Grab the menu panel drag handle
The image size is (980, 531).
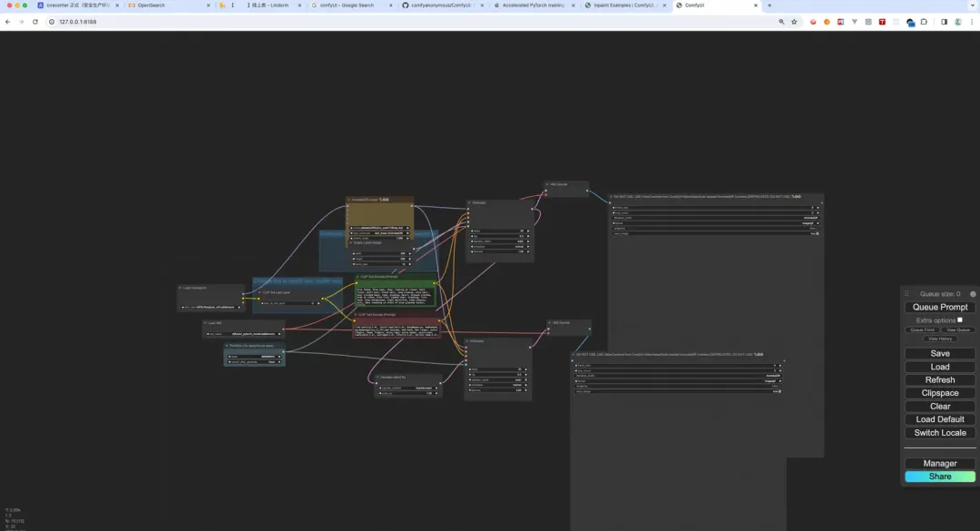tap(906, 293)
